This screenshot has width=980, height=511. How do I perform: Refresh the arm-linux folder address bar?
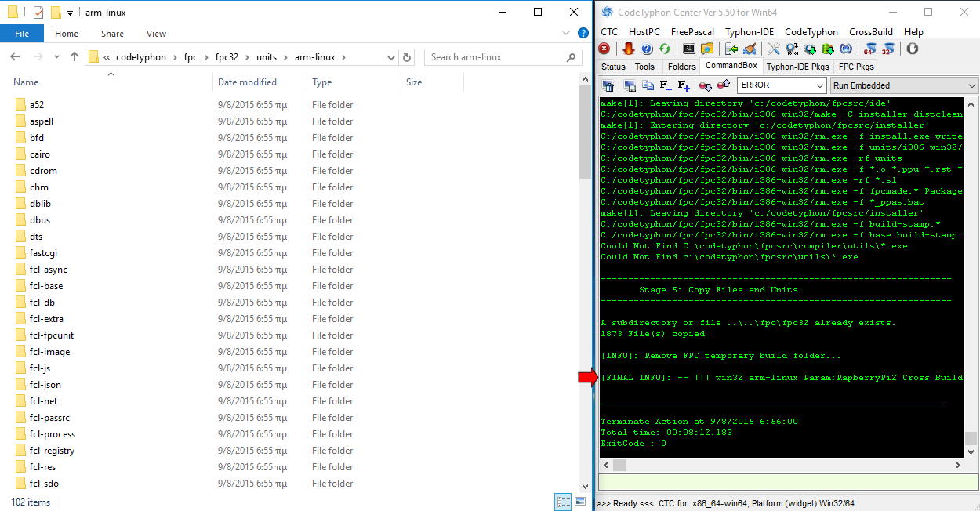point(406,57)
